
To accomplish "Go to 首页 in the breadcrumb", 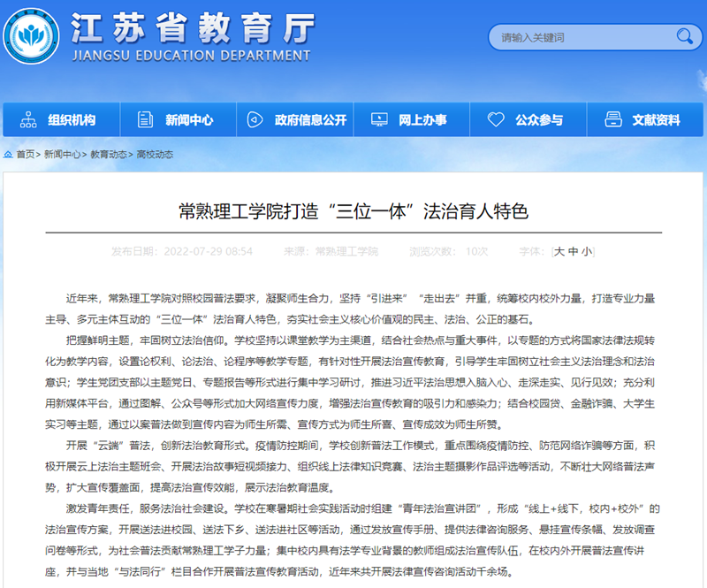I will [x=26, y=155].
